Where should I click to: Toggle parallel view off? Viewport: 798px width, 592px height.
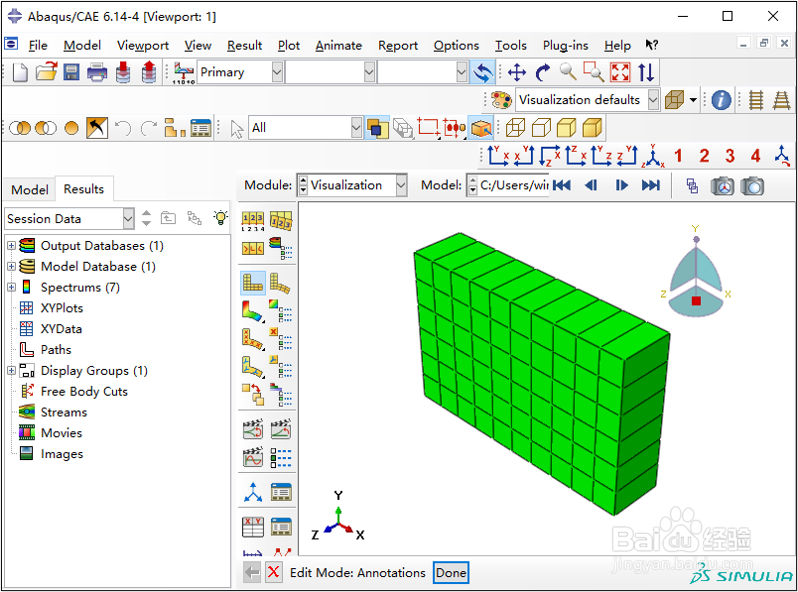coord(756,100)
